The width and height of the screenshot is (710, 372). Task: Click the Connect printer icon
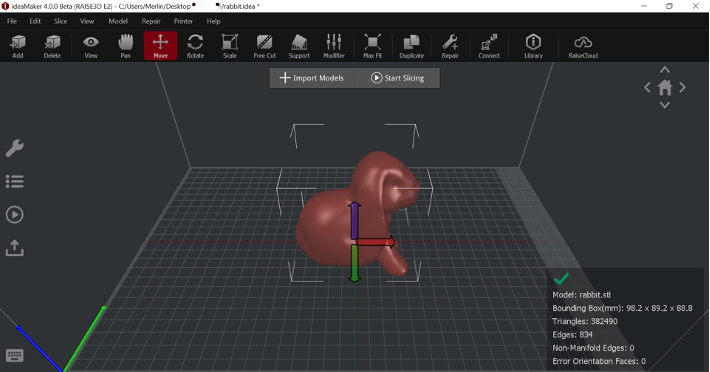(489, 46)
